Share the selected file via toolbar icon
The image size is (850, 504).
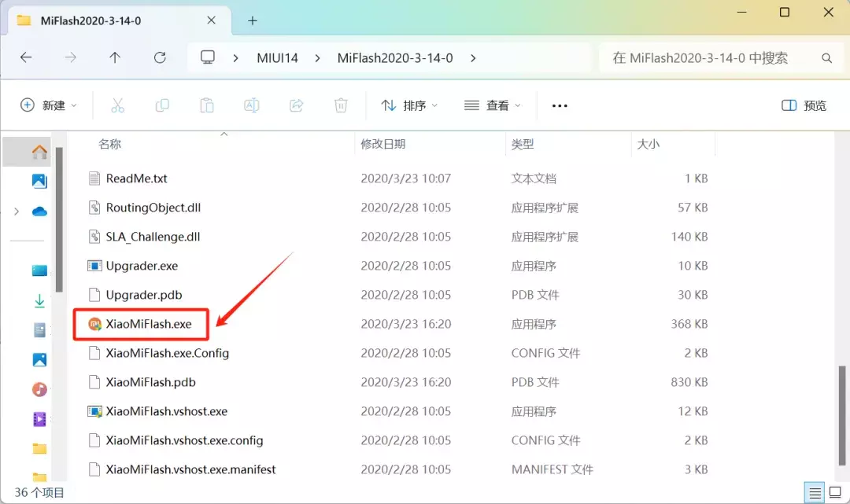click(296, 105)
